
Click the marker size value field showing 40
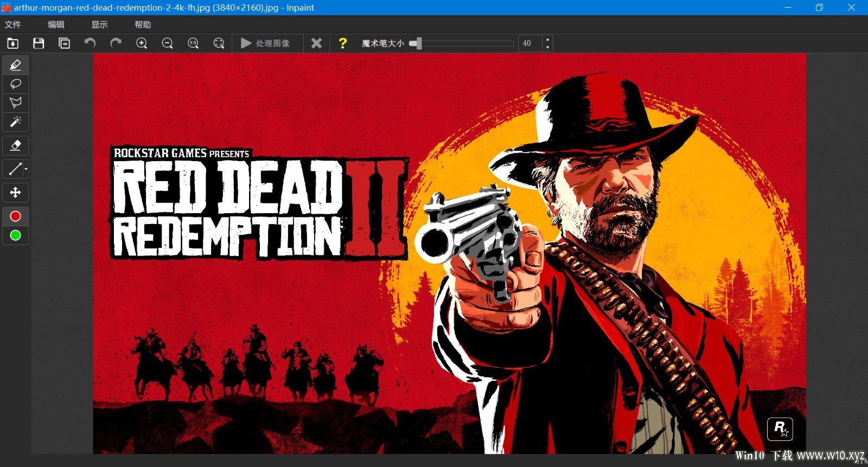[x=530, y=43]
